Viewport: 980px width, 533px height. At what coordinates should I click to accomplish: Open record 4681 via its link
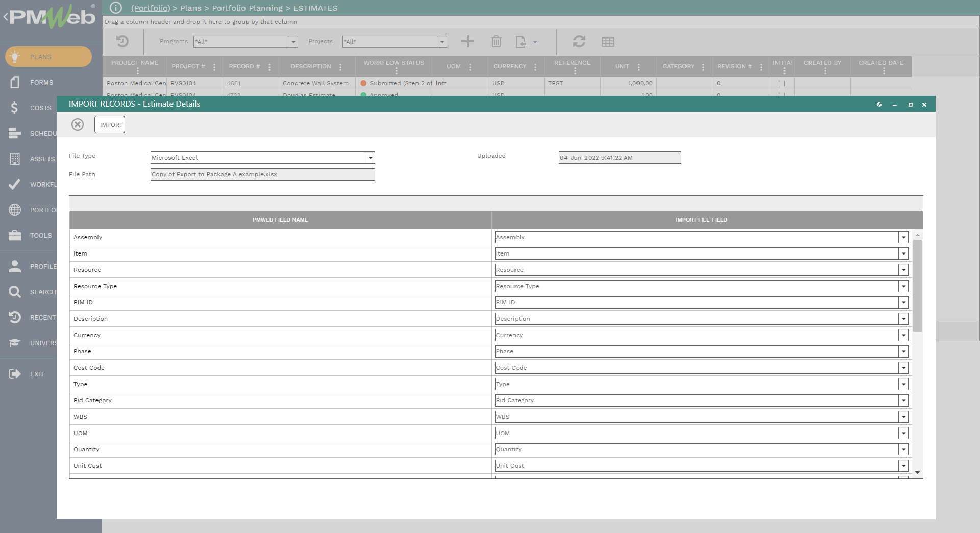pyautogui.click(x=234, y=83)
